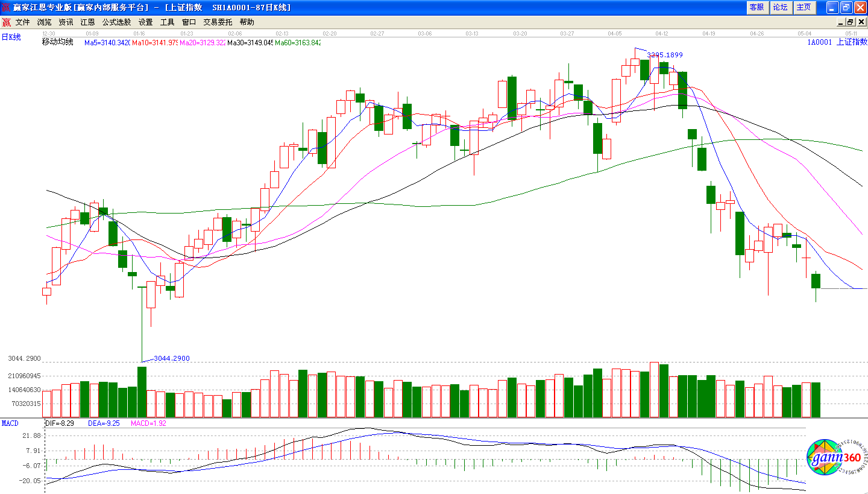Select the 02-06 date on the time axis
The height and width of the screenshot is (494, 868).
click(234, 34)
